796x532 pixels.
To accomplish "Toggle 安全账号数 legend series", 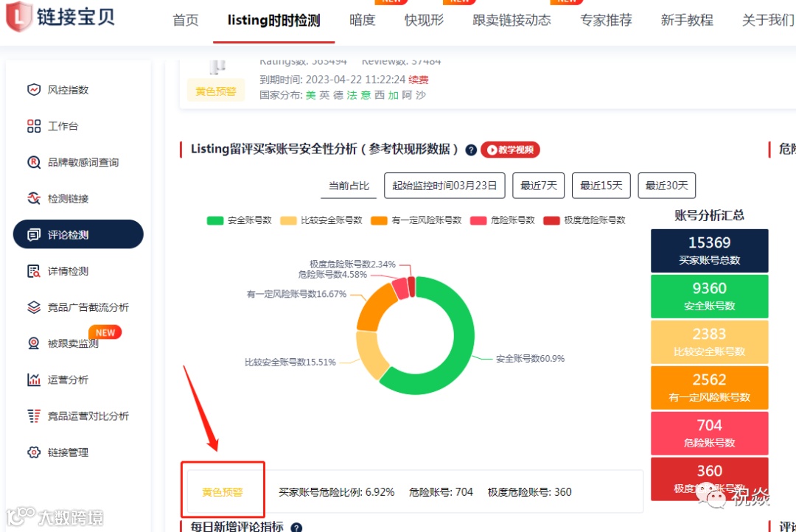I will 239,220.
